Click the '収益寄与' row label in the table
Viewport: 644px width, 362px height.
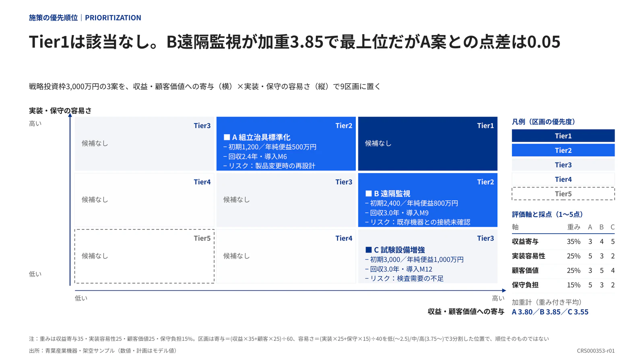[x=525, y=241]
